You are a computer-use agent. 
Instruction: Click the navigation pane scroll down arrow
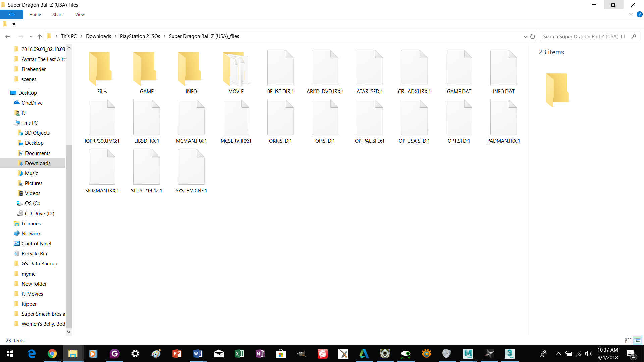(69, 332)
